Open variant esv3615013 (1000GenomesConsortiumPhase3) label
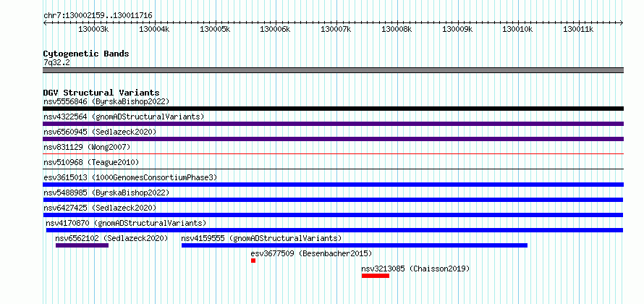 coord(130,177)
